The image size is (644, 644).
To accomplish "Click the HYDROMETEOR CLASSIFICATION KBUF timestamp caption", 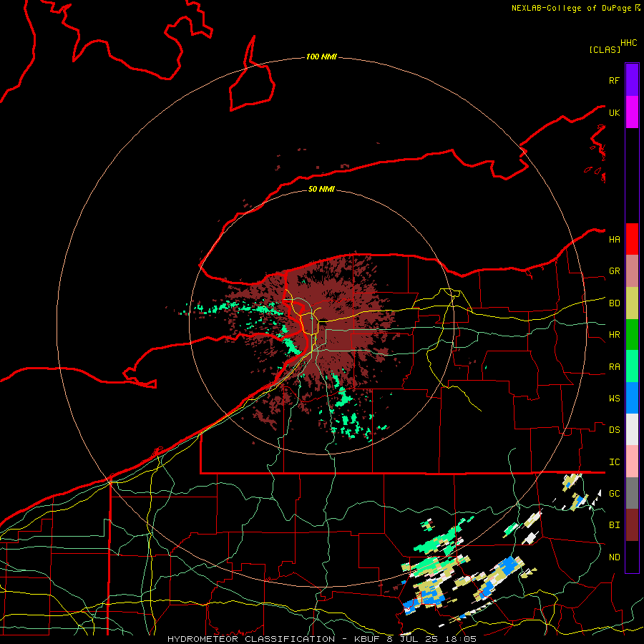I will click(x=322, y=639).
